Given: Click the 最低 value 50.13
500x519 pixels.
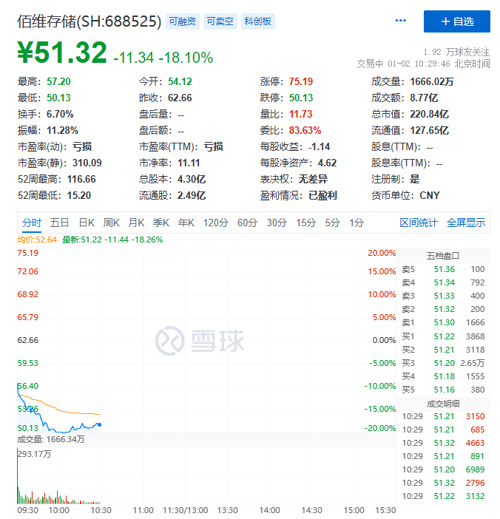Looking at the screenshot, I should pyautogui.click(x=59, y=98).
